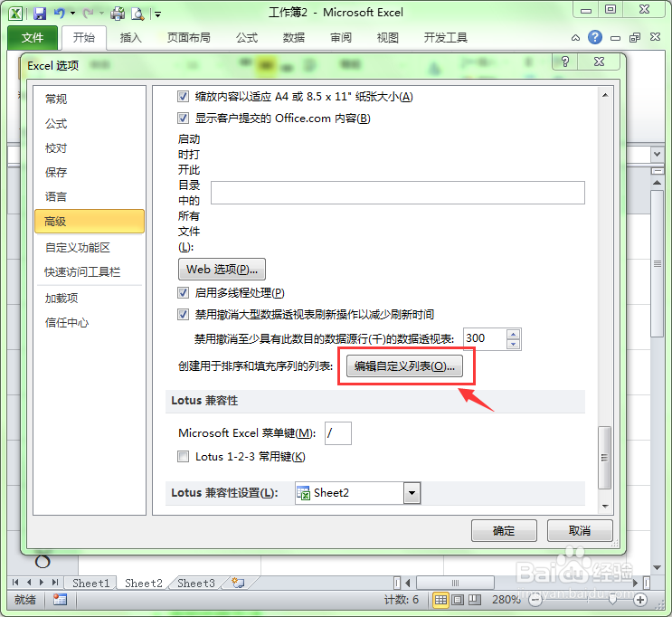Viewport: 672px width, 617px height.
Task: Click the Web 选项 button
Action: point(222,270)
